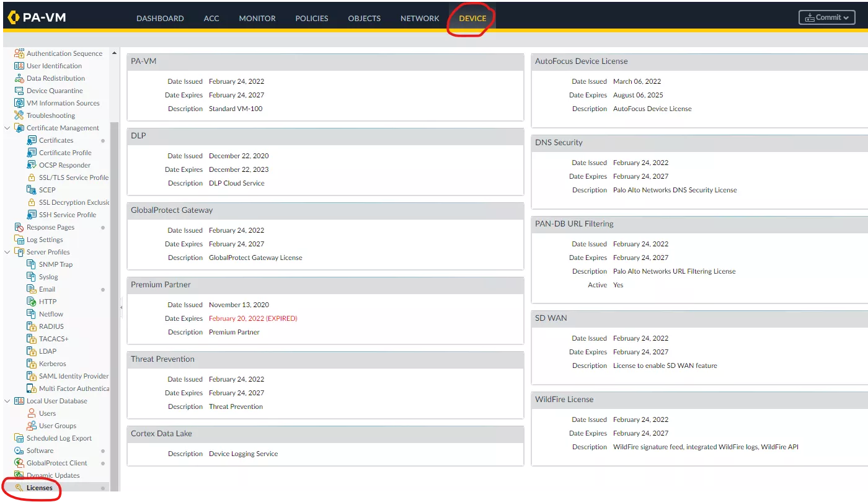Click the WildFire License header
This screenshot has height=502, width=868.
pyautogui.click(x=699, y=400)
